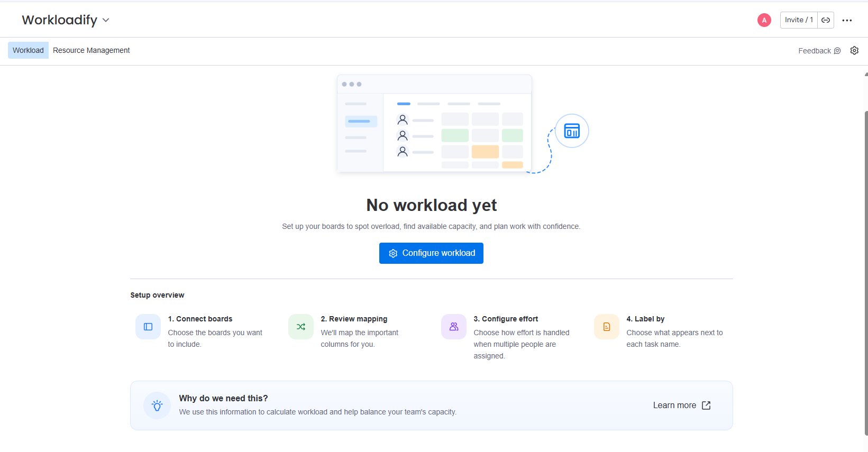Click the Set up your boards description text

[431, 226]
